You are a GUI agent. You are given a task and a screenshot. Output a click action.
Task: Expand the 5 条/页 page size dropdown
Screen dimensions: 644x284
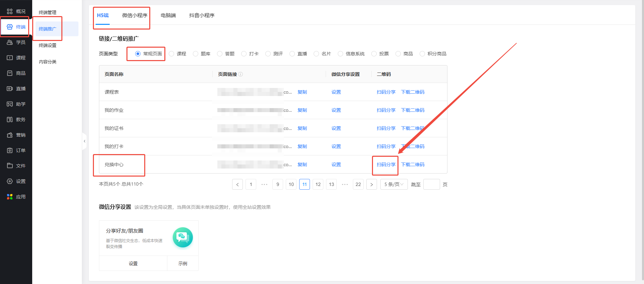(x=394, y=184)
